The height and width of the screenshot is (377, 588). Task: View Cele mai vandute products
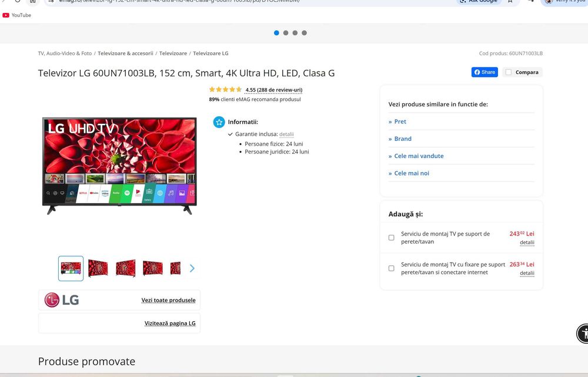pos(419,156)
